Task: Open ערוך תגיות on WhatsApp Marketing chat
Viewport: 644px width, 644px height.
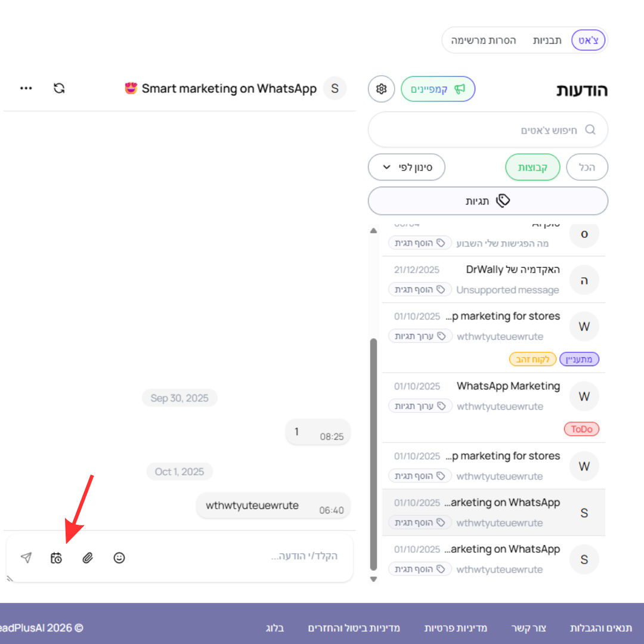Action: [420, 406]
